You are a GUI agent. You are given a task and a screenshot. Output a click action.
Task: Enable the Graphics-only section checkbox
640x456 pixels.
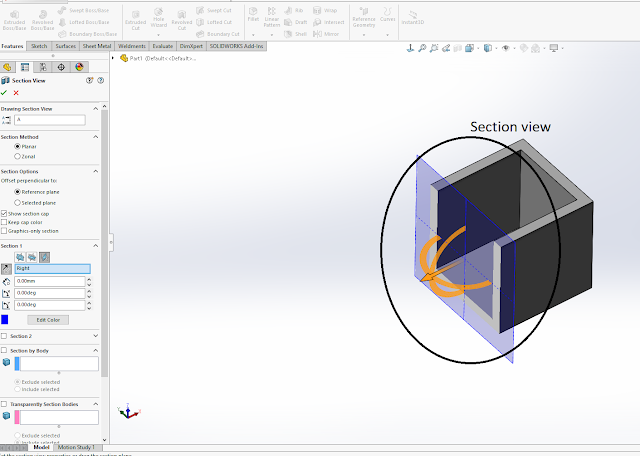(x=4, y=231)
